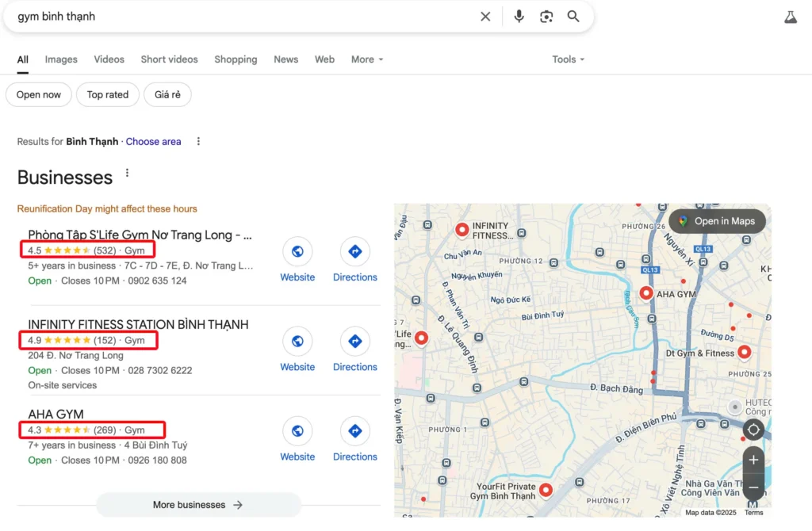Submit search using magnifier icon

pyautogui.click(x=573, y=17)
